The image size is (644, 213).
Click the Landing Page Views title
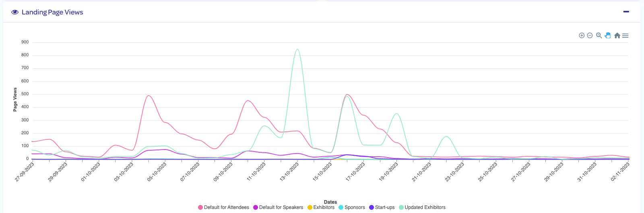click(52, 12)
